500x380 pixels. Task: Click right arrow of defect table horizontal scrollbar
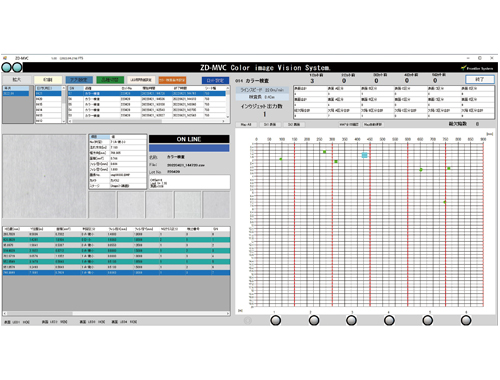click(228, 313)
